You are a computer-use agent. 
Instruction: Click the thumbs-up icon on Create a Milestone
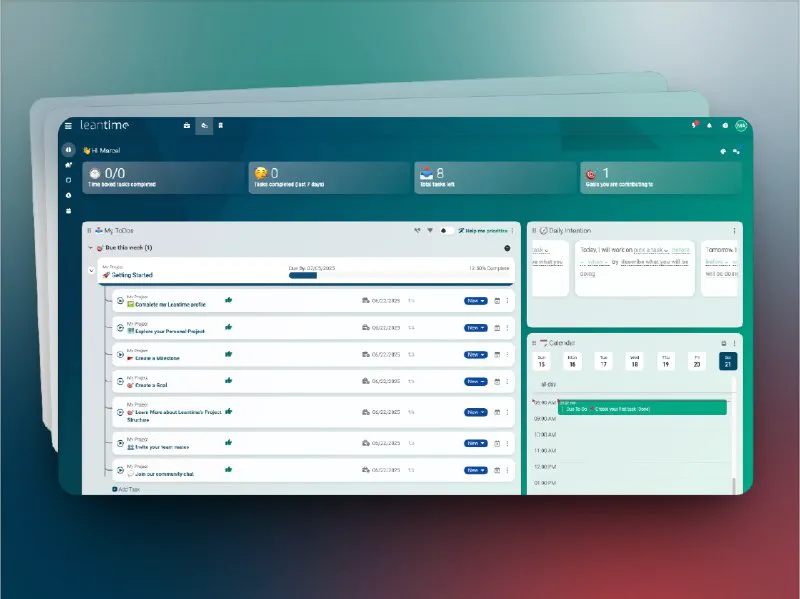tap(229, 354)
